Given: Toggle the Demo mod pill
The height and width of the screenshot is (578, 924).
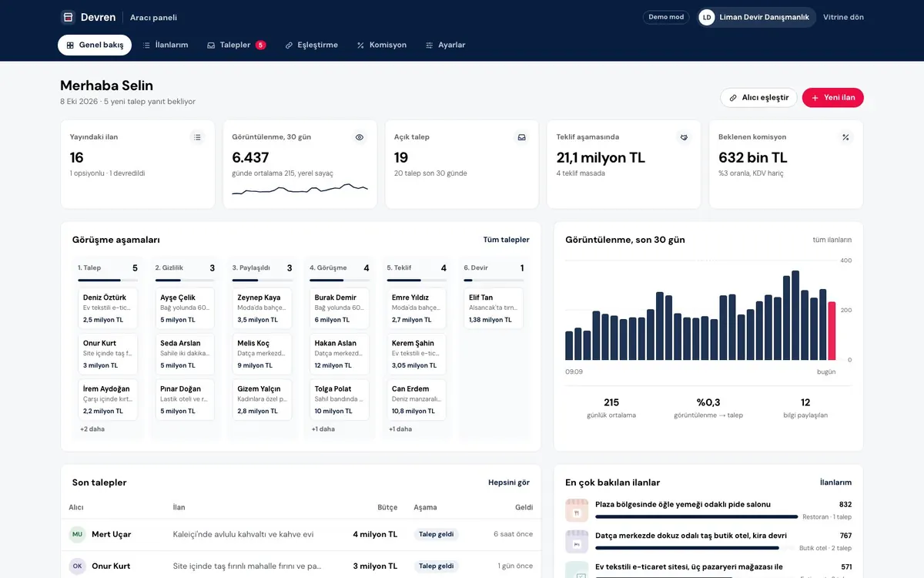Looking at the screenshot, I should pyautogui.click(x=666, y=17).
